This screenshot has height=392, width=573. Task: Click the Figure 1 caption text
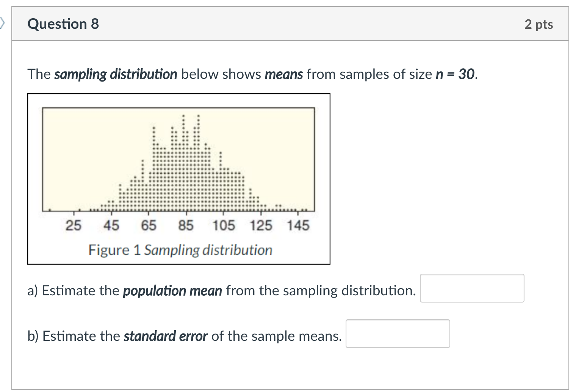(180, 250)
